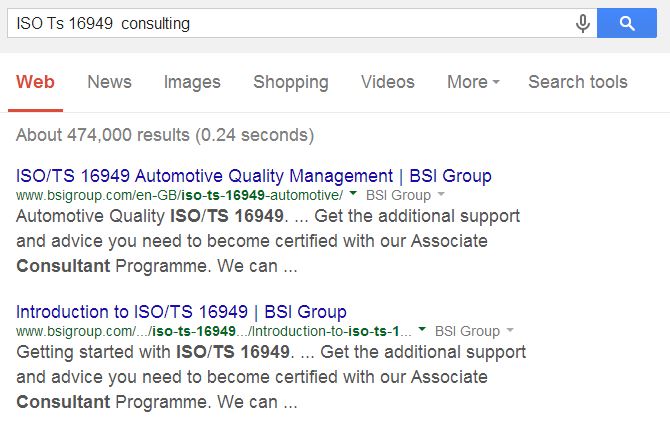Click the microphone voice search icon
The height and width of the screenshot is (423, 670).
coord(583,23)
